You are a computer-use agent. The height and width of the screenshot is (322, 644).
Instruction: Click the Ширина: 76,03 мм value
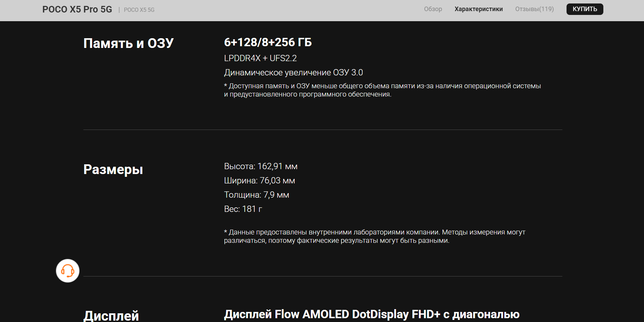tap(259, 181)
